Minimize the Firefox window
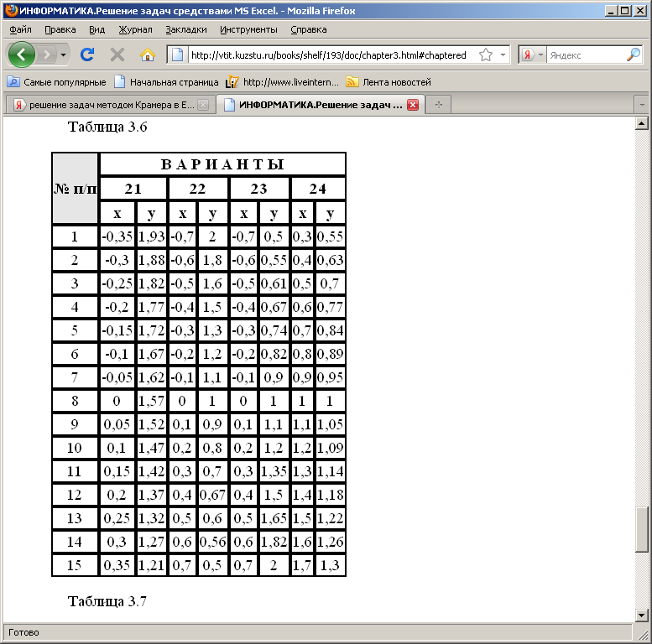This screenshot has width=652, height=644. (x=611, y=10)
